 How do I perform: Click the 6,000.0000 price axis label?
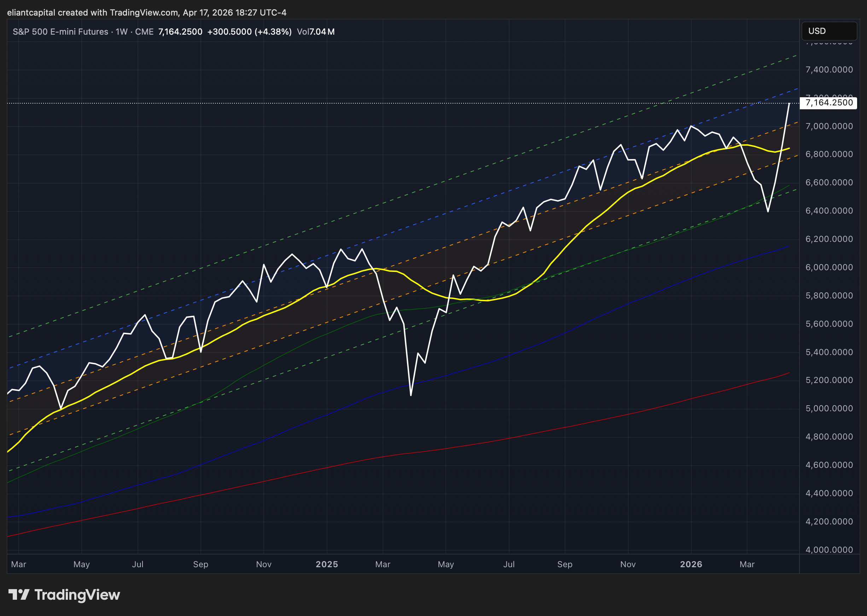829,267
